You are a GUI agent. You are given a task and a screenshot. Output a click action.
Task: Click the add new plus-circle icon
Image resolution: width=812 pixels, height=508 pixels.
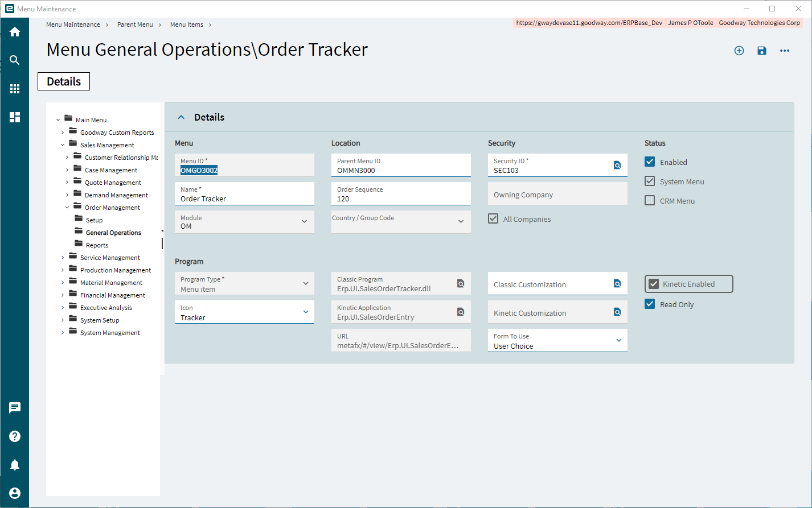tap(739, 51)
